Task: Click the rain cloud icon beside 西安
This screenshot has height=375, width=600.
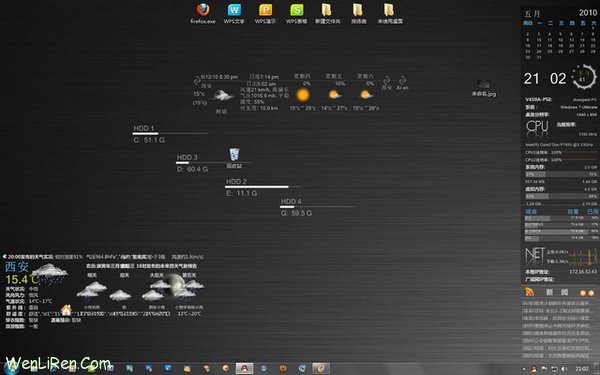Action: pyautogui.click(x=50, y=274)
